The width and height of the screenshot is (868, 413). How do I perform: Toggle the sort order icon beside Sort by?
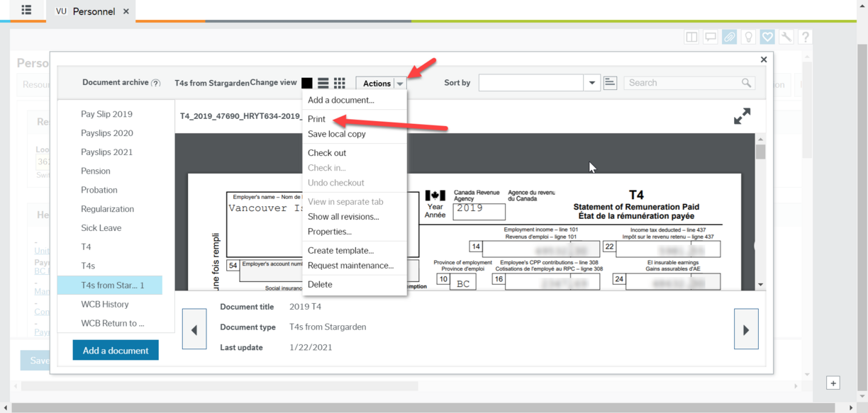tap(610, 82)
